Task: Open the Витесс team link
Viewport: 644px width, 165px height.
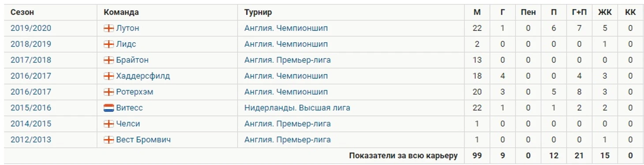Action: point(129,108)
